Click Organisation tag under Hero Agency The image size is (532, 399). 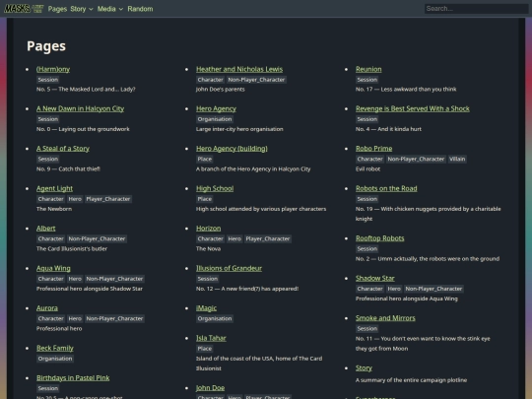coord(215,119)
